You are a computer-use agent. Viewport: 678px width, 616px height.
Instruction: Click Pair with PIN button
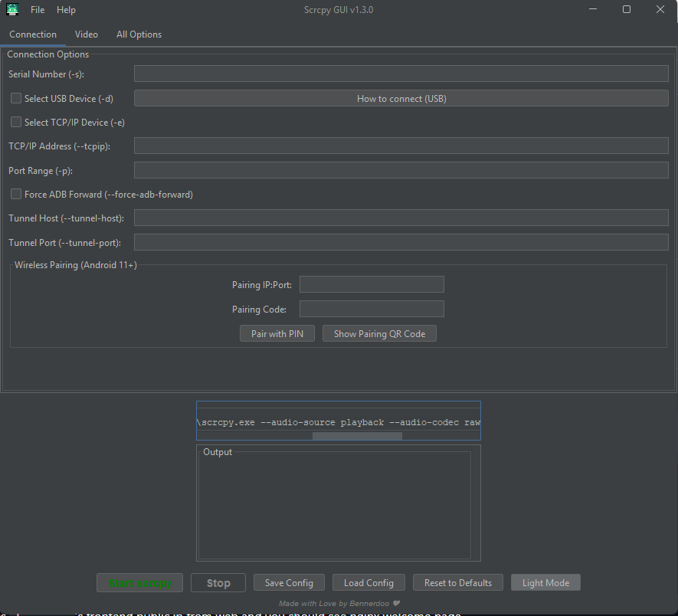click(x=277, y=333)
